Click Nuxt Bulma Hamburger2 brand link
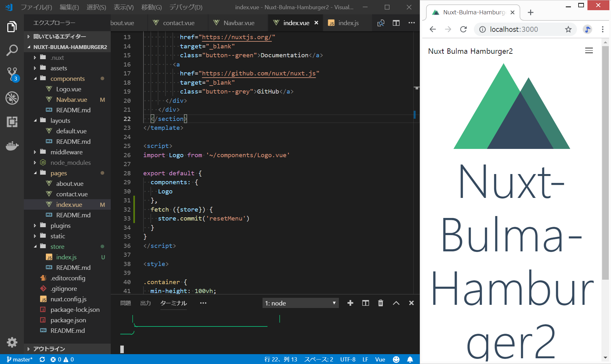611x364 pixels. click(x=470, y=51)
